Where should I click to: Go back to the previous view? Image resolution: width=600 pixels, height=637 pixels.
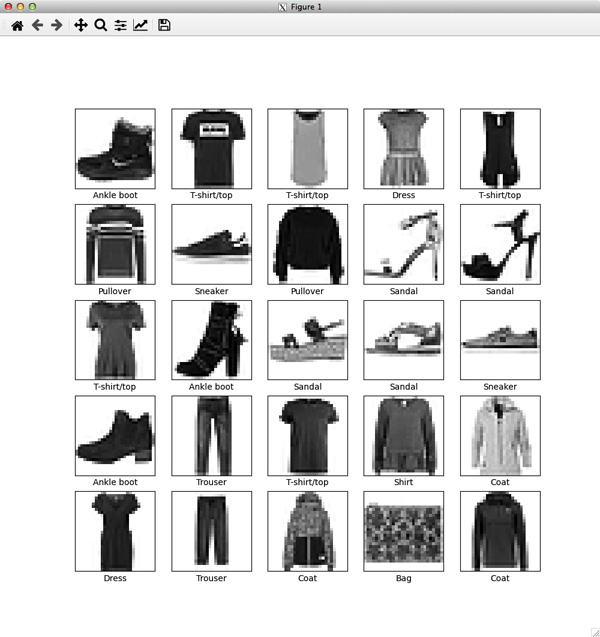[37, 26]
